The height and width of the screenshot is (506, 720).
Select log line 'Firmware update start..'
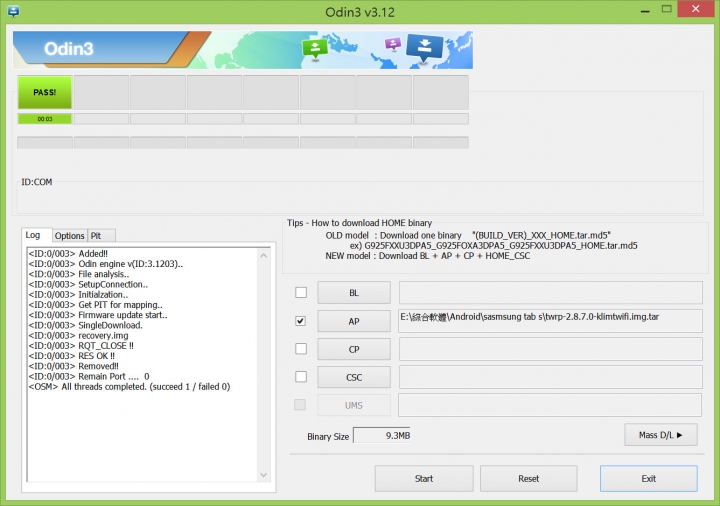pyautogui.click(x=98, y=315)
